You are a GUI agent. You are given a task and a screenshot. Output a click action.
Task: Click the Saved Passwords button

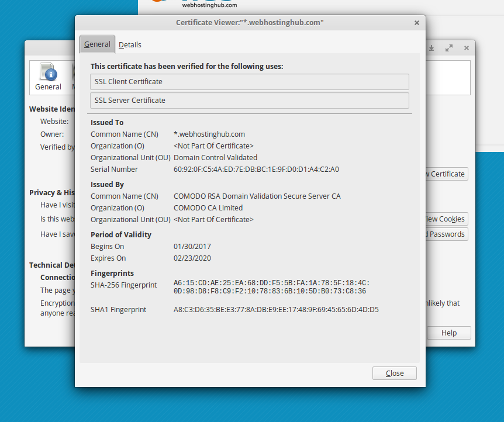pyautogui.click(x=446, y=234)
